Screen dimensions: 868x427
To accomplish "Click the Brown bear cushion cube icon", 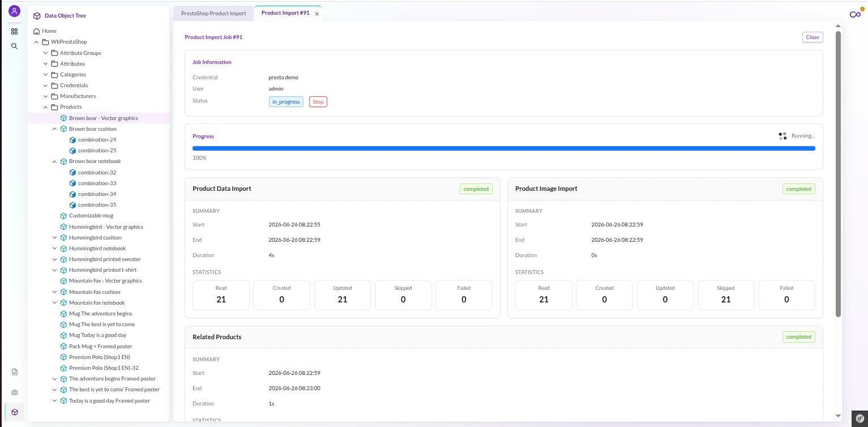I will click(x=64, y=129).
